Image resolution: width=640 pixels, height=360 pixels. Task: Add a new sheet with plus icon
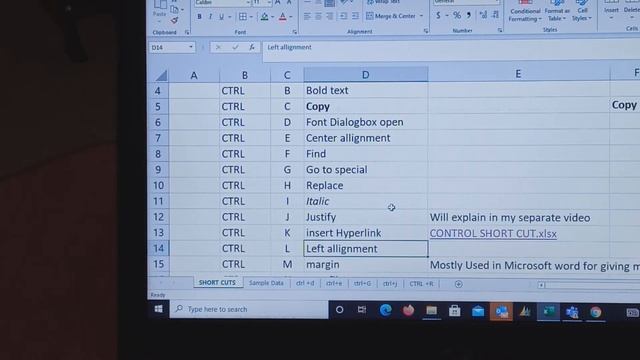click(x=458, y=284)
